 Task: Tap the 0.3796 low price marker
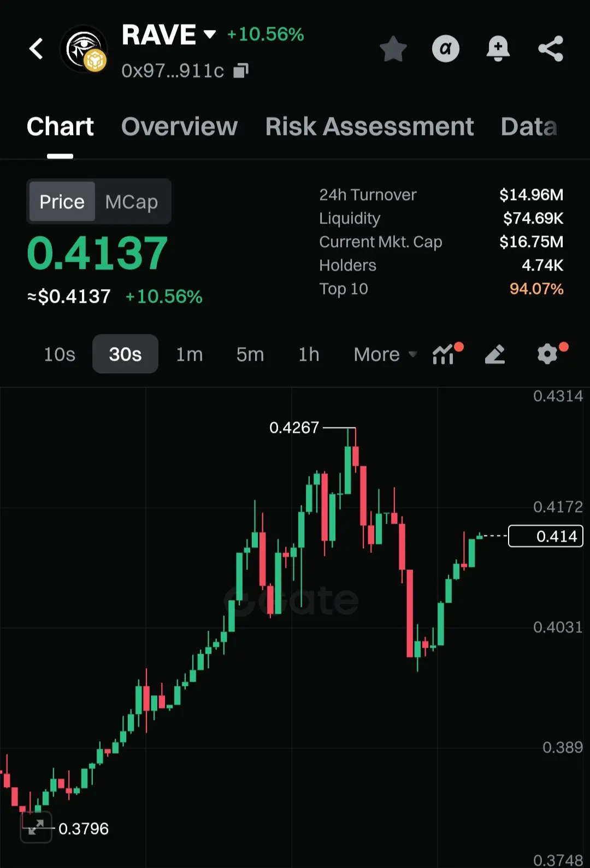(x=84, y=829)
